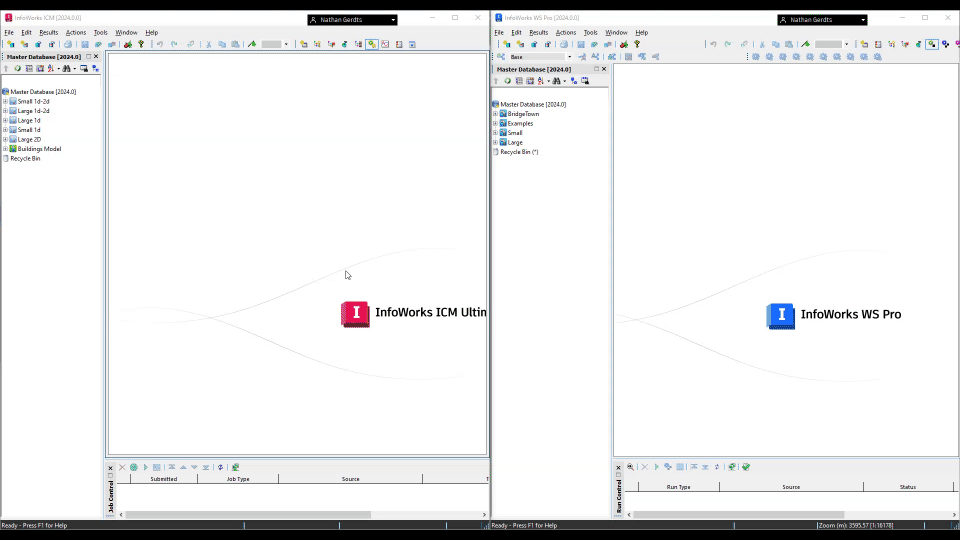Click the highlighted icon at right of WS Pro toolbar
This screenshot has width=960, height=540.
[x=932, y=44]
